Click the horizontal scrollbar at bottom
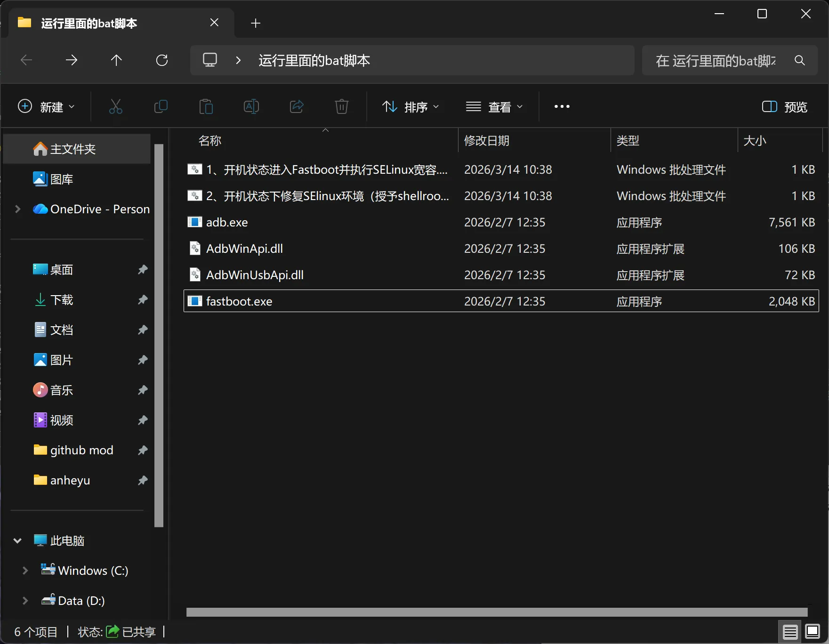829x644 pixels. (497, 612)
